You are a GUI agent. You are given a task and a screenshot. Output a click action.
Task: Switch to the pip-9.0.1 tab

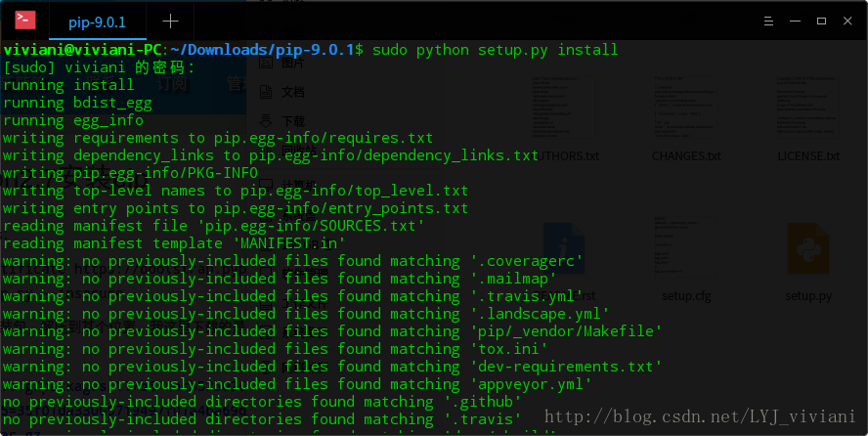(x=97, y=22)
